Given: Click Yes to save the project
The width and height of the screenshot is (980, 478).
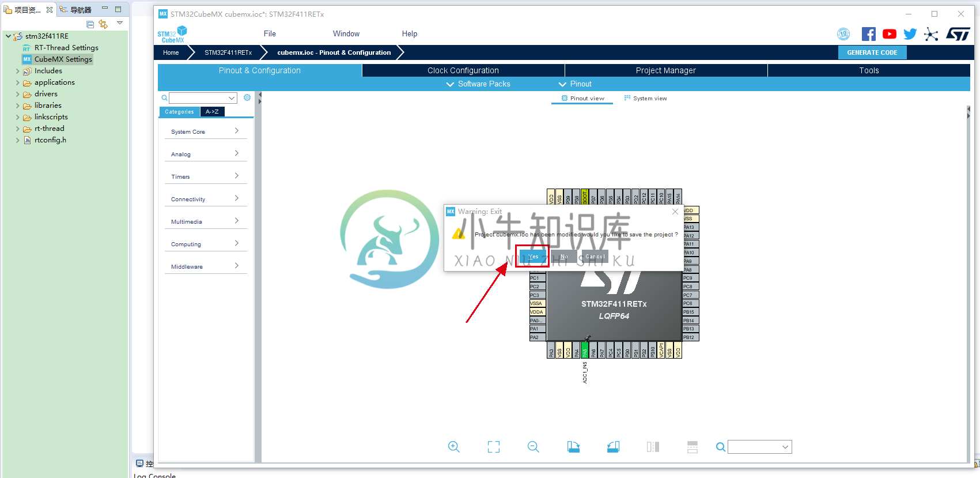Looking at the screenshot, I should pyautogui.click(x=533, y=257).
